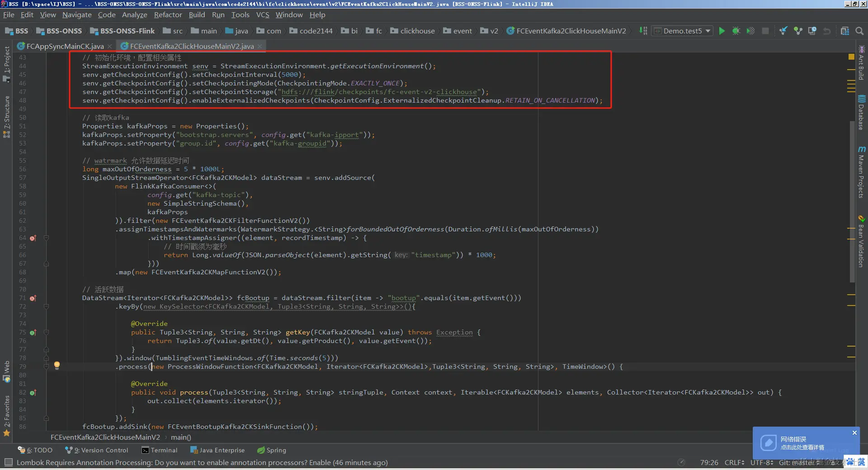
Task: Click the Revert arrow in the toolbar
Action: (827, 31)
